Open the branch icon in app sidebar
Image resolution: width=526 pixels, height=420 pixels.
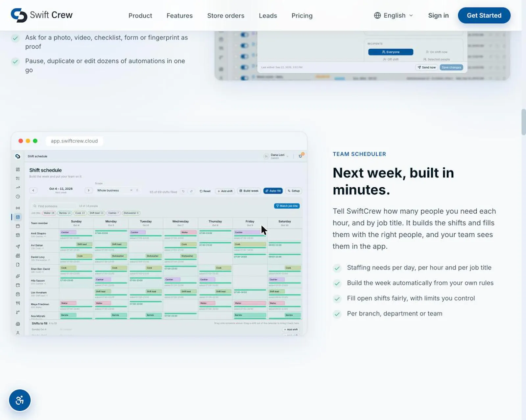tap(18, 312)
